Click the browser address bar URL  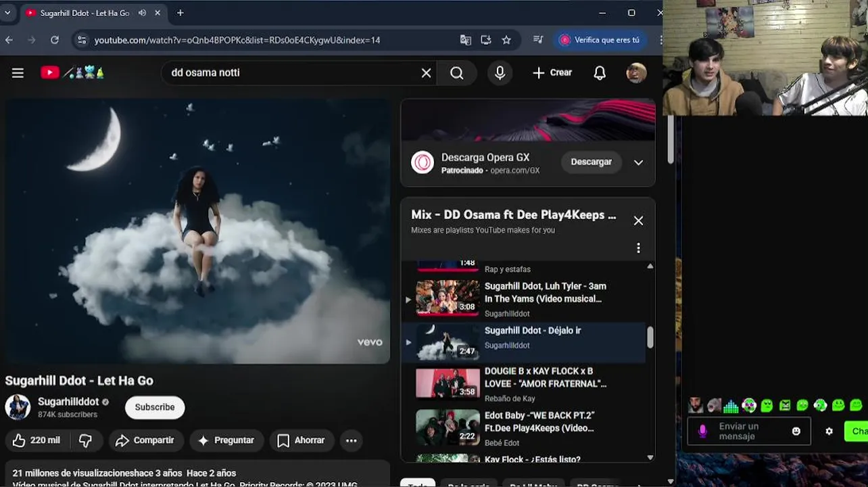(x=237, y=40)
